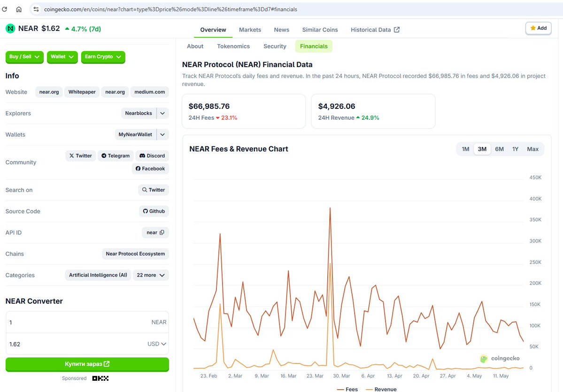The height and width of the screenshot is (392, 563).
Task: Open the Nearblocks explorer link
Action: coord(139,113)
